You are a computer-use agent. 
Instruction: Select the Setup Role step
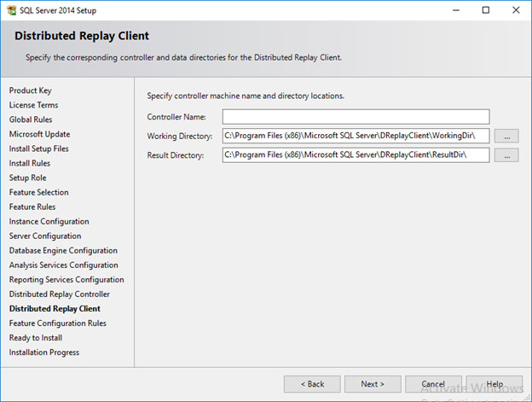28,178
